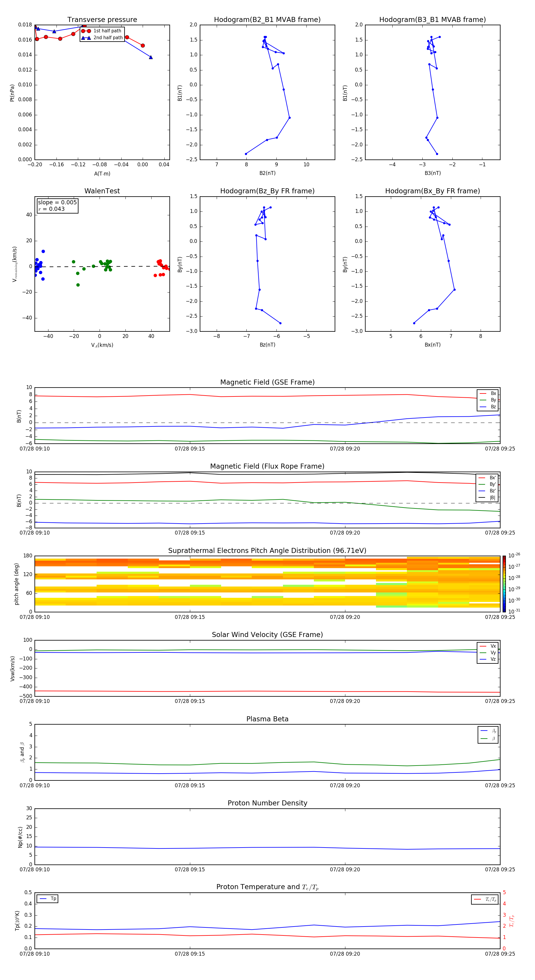Click the "Solar Wind Velocity (GSE Frame)" title
This screenshot has width=535, height=980.
click(267, 635)
